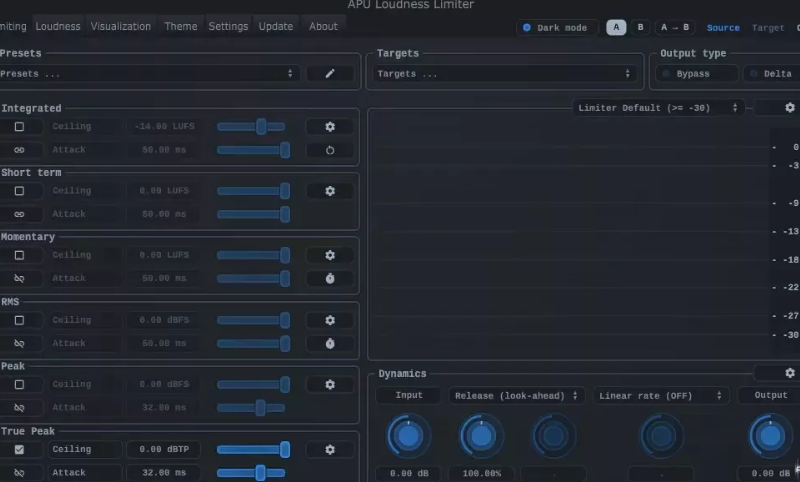Toggle the RMS attack unlinked icon
Screen dimensions: 800x482
click(19, 344)
